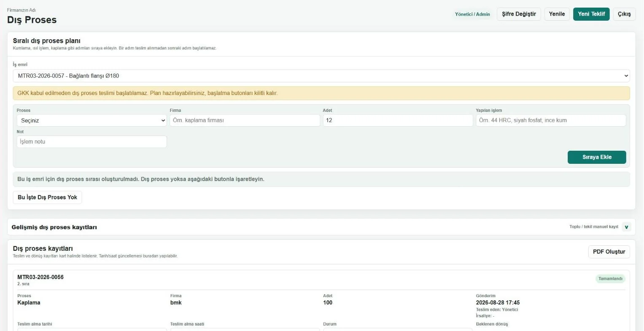The image size is (644, 331).
Task: Click the Adet value 100 in record
Action: tap(328, 303)
